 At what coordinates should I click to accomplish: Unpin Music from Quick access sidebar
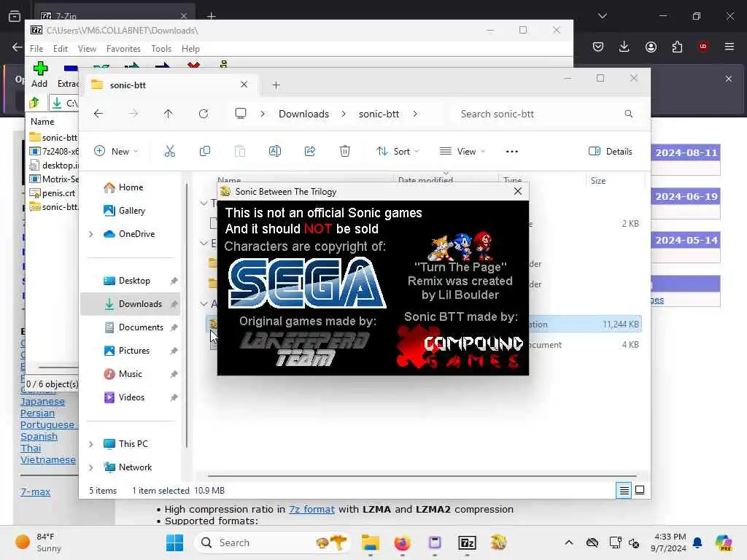(174, 374)
